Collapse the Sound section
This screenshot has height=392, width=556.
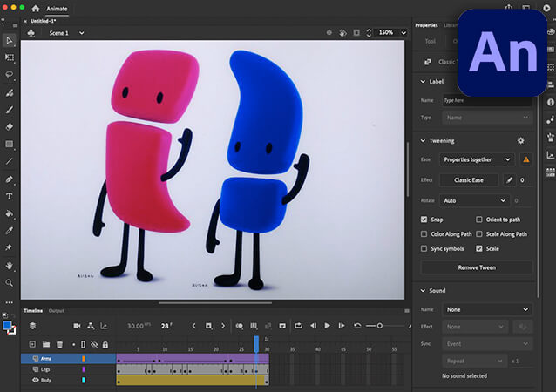click(423, 291)
